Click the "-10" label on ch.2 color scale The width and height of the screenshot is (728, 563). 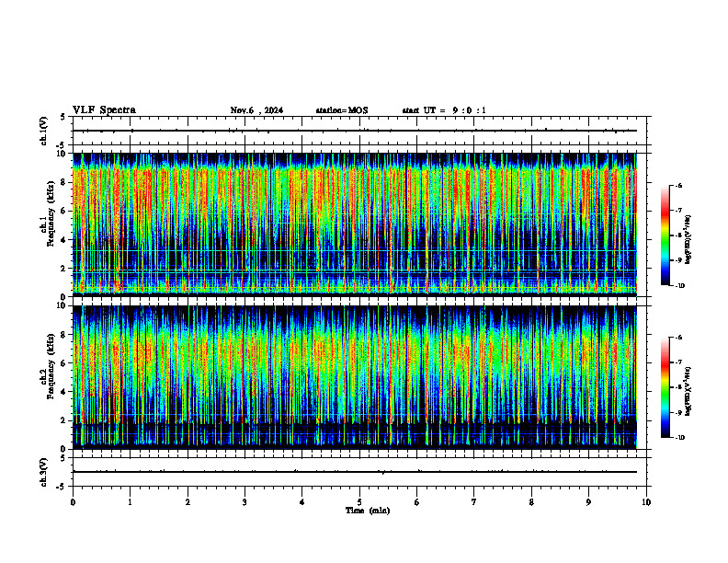coord(679,438)
